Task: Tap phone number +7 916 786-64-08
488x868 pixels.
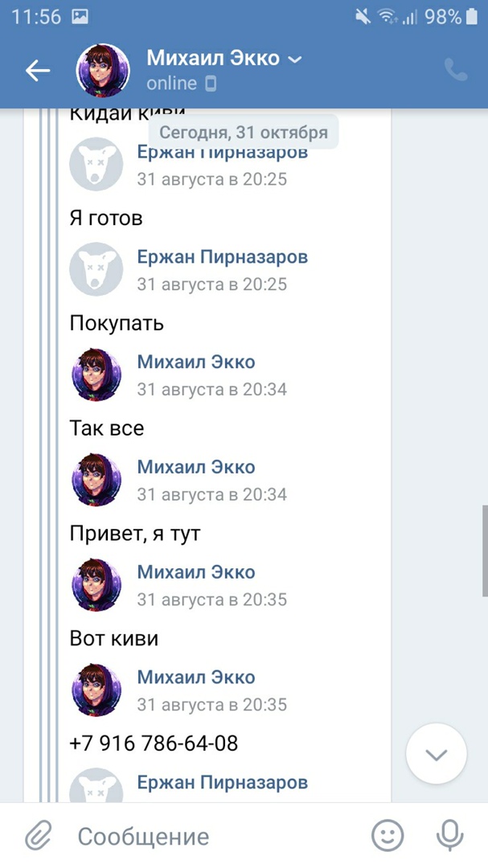Action: pos(154,743)
